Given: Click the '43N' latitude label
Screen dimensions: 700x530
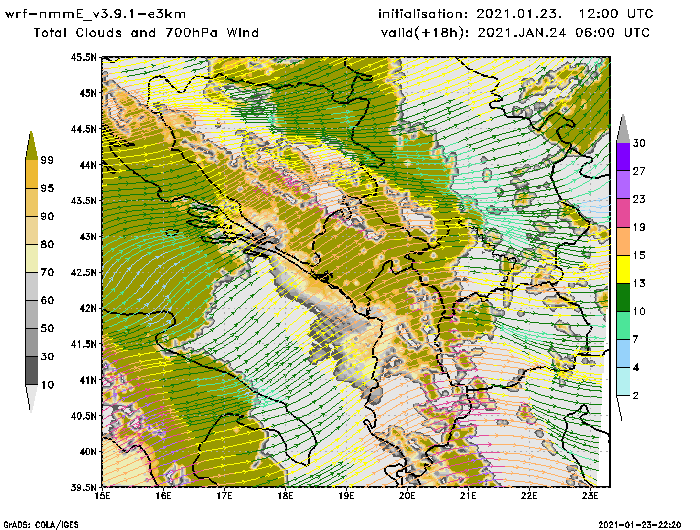Looking at the screenshot, I should coord(88,236).
